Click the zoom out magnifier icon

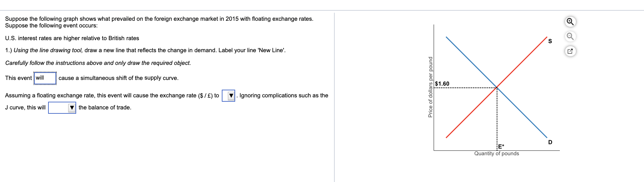pyautogui.click(x=570, y=36)
